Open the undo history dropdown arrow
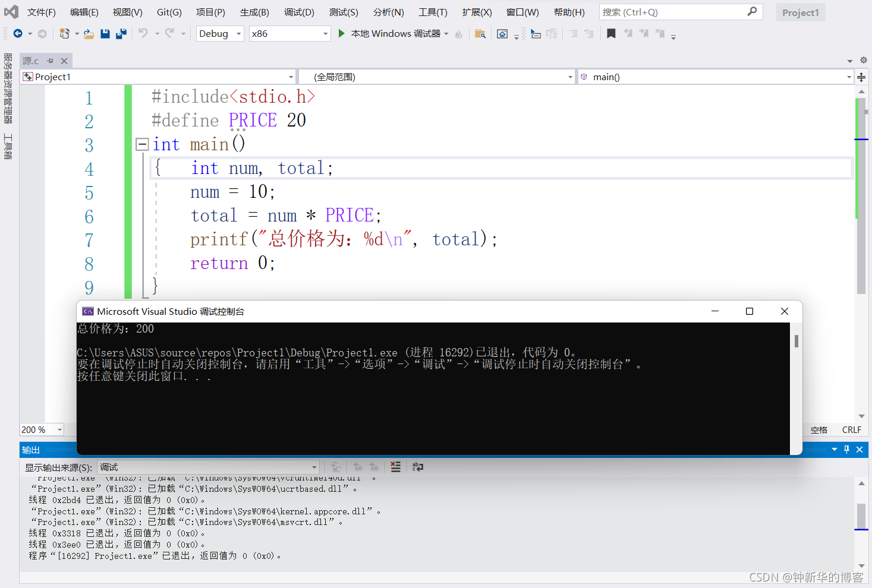 157,34
